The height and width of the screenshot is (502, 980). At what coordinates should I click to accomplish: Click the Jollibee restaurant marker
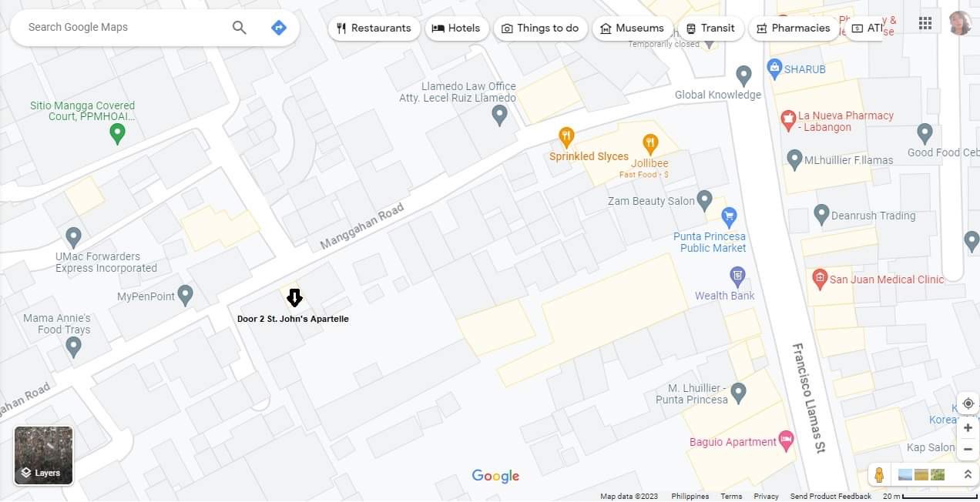(x=650, y=142)
